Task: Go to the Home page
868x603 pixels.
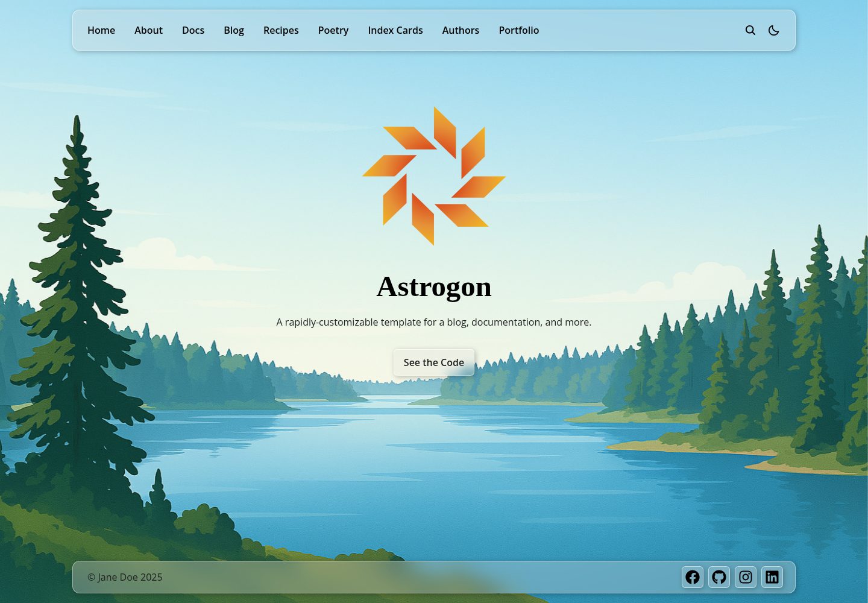Action: [x=101, y=30]
